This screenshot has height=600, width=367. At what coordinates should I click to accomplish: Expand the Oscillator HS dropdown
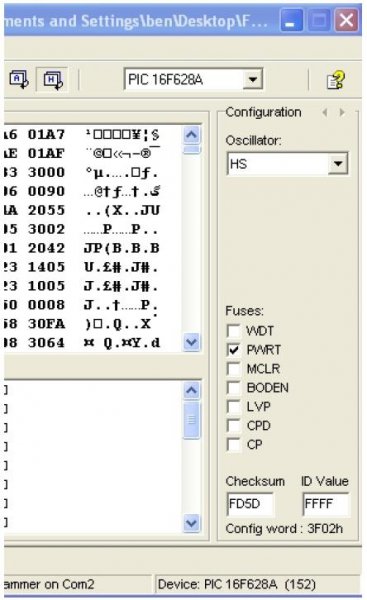pos(338,164)
